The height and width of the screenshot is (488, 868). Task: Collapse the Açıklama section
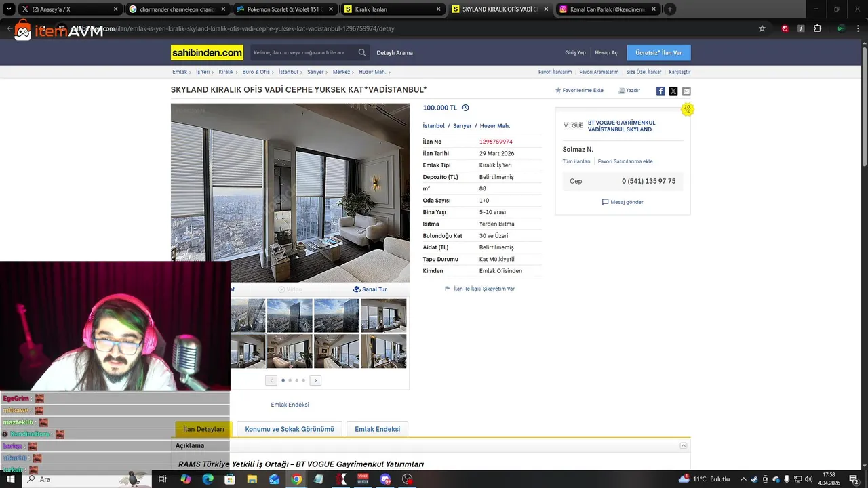[684, 445]
